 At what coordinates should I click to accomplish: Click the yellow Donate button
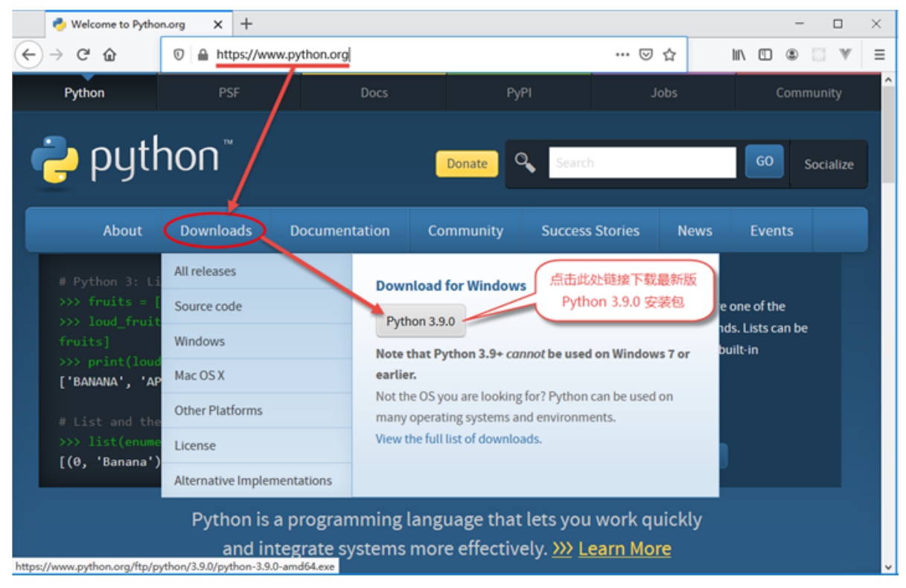pyautogui.click(x=467, y=164)
